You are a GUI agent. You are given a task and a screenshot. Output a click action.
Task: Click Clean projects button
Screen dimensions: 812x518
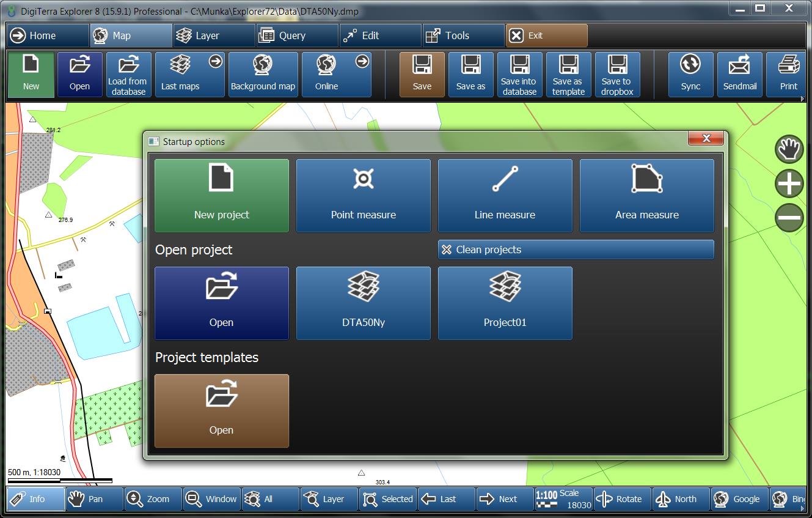point(576,250)
